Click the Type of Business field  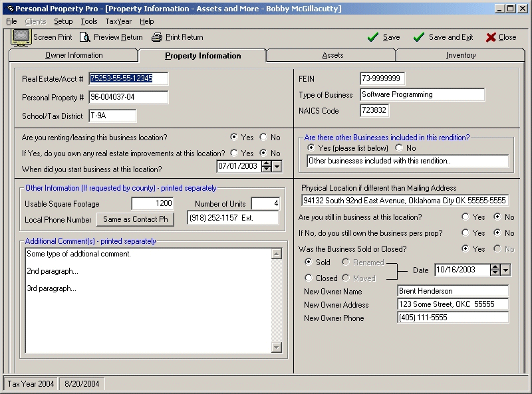[x=422, y=94]
